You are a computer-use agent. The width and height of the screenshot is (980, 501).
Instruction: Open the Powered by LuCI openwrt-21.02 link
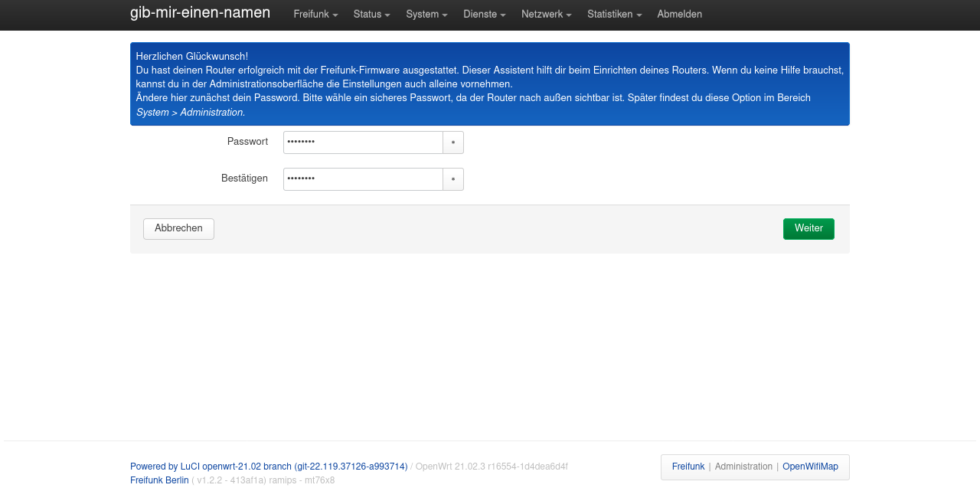[269, 467]
